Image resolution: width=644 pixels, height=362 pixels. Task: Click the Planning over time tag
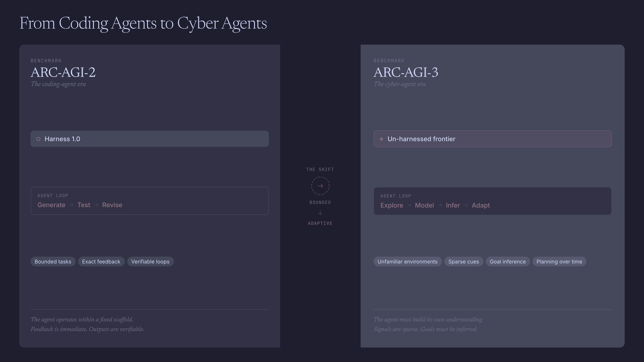559,262
